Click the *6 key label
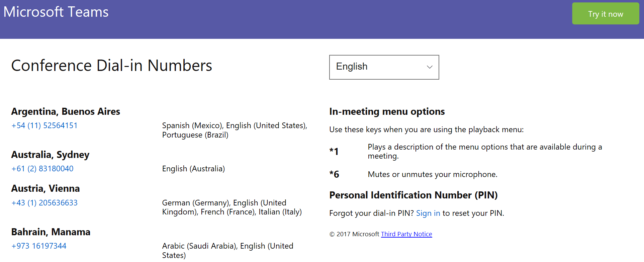644x262 pixels. (334, 174)
